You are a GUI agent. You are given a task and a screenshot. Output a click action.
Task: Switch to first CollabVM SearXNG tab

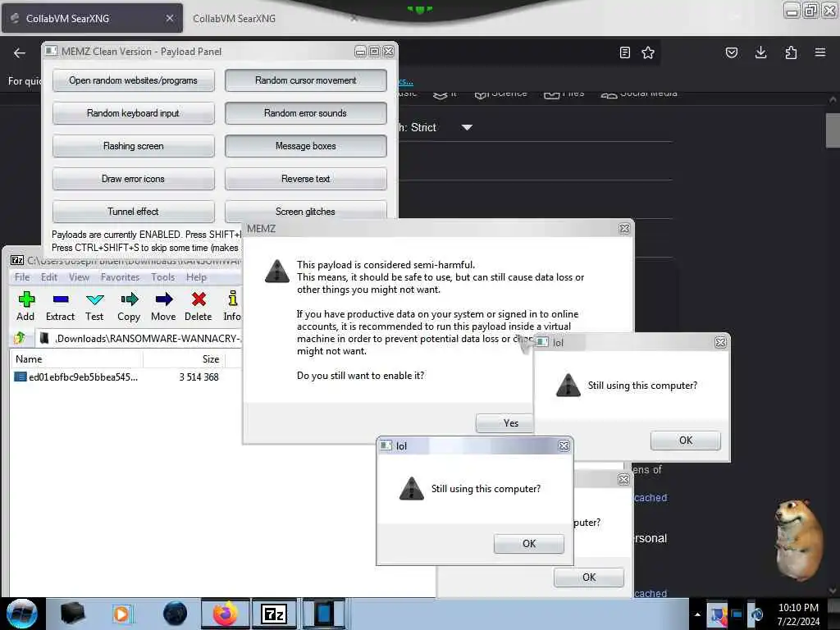point(92,18)
